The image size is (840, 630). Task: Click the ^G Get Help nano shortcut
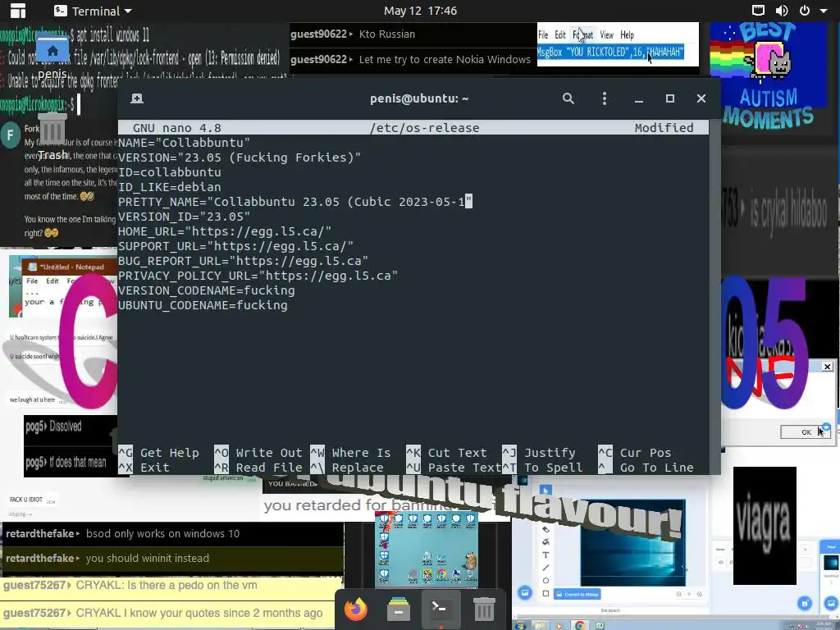pyautogui.click(x=158, y=453)
